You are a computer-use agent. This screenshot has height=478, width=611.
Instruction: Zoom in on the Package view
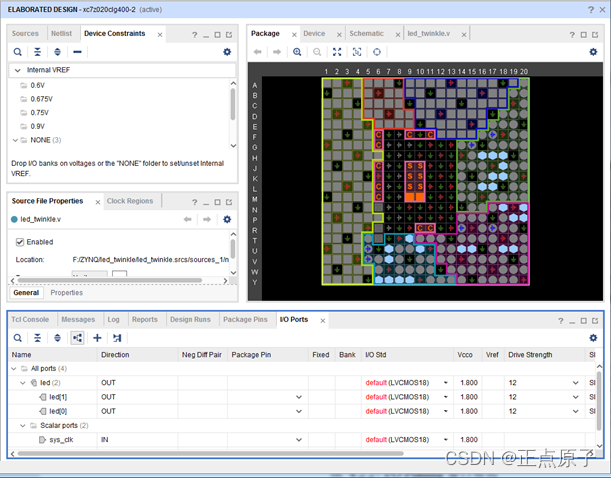click(297, 52)
